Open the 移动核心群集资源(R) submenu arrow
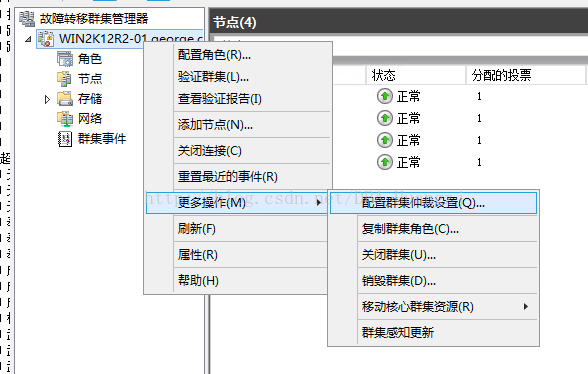This screenshot has width=588, height=374. pos(526,306)
